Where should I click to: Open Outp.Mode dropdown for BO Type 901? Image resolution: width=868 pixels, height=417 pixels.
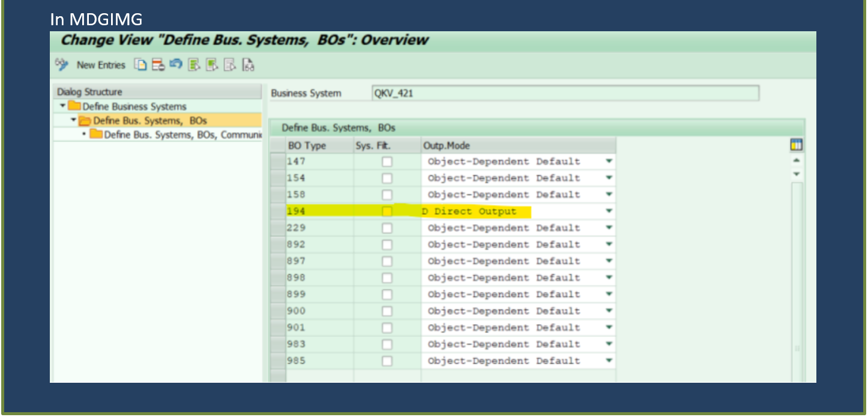pos(609,328)
